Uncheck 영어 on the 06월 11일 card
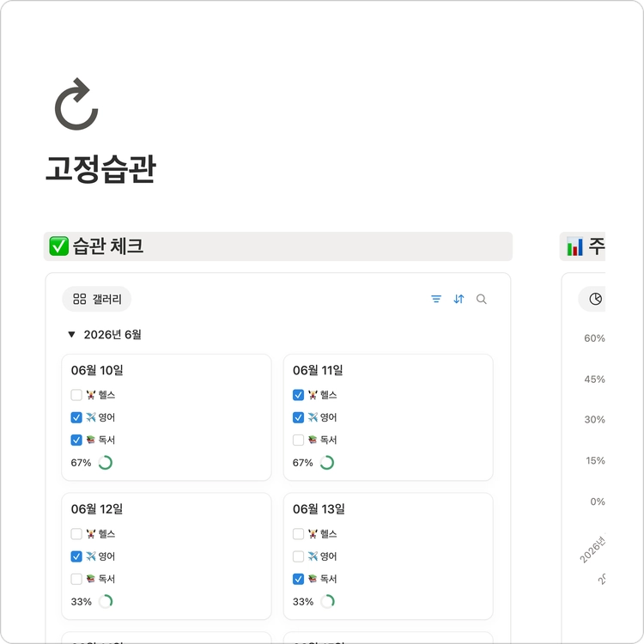644x644 pixels. point(298,417)
